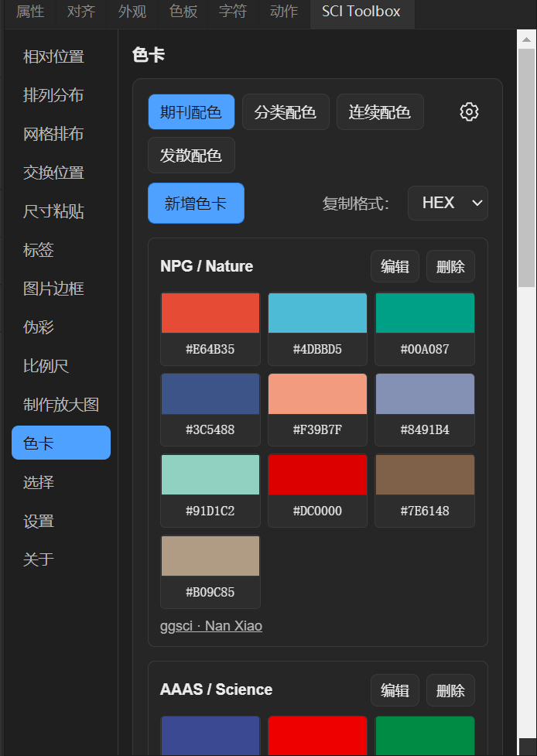Open 制作放大图 in the sidebar
The image size is (537, 756).
pos(61,405)
